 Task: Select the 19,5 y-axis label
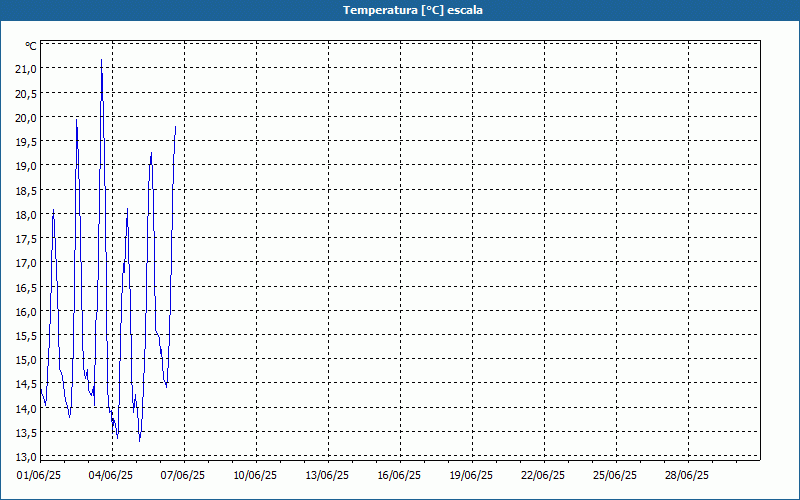[x=26, y=142]
